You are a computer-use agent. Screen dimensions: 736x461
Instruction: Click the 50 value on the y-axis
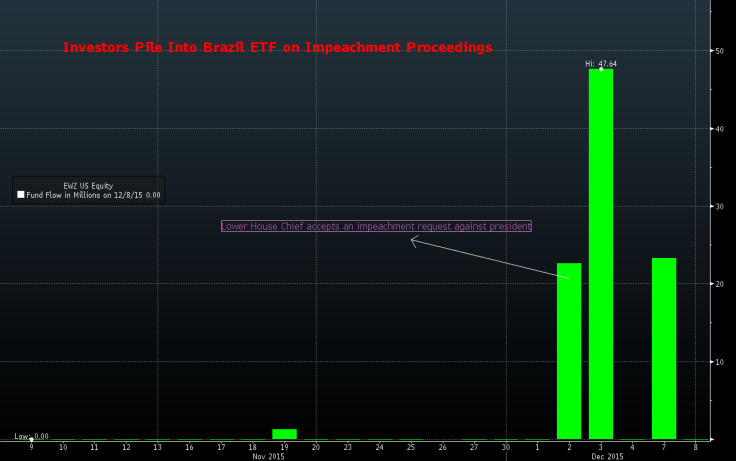717,51
